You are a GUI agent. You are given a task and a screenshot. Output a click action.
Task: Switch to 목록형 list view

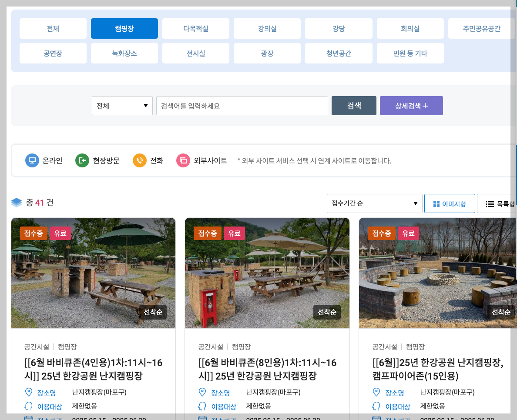pyautogui.click(x=497, y=203)
